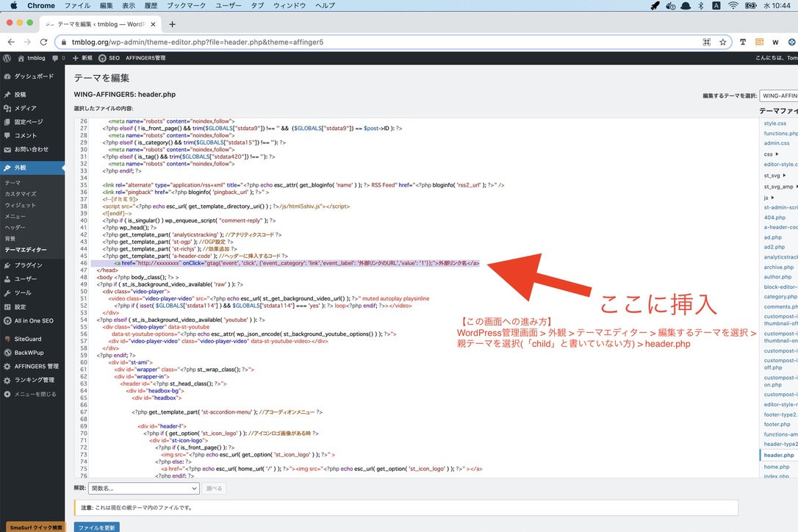Viewport: 798px width, 532px height.
Task: Click the ダッシュボード gauge icon
Action: click(7, 76)
